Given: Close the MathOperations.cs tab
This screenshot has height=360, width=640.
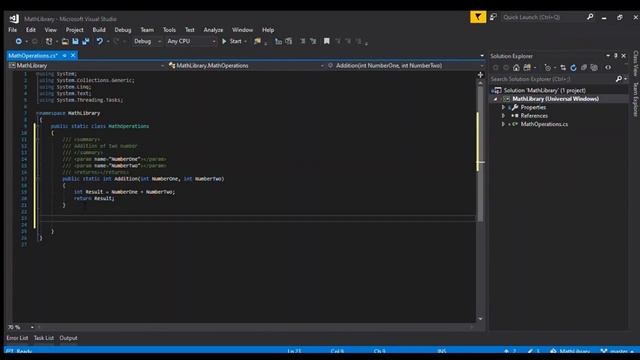Looking at the screenshot, I should pos(73,56).
